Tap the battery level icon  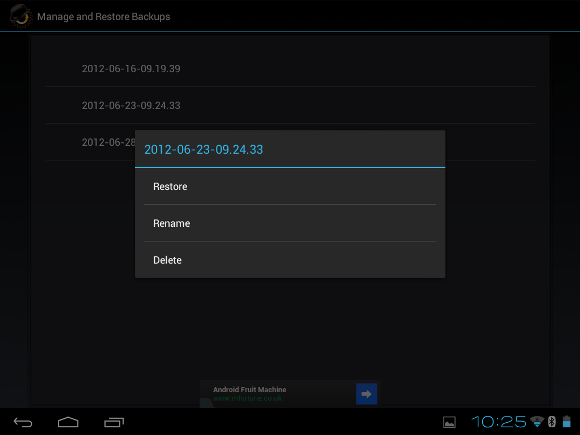point(566,421)
